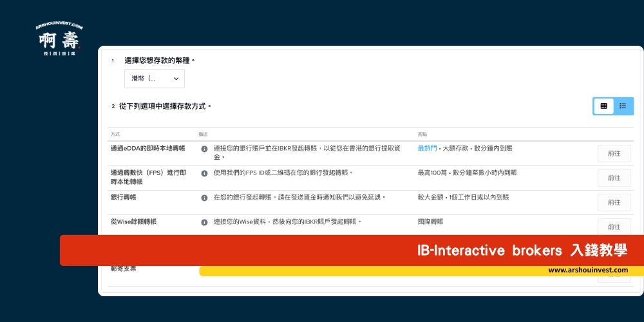
Task: Show info for FPS instant local transfer
Action: [204, 173]
